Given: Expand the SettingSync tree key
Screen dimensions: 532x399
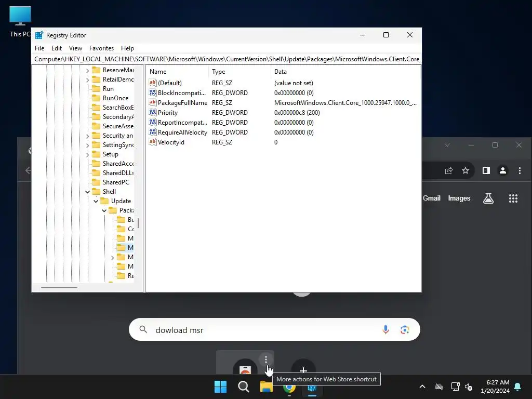Looking at the screenshot, I should 87,145.
